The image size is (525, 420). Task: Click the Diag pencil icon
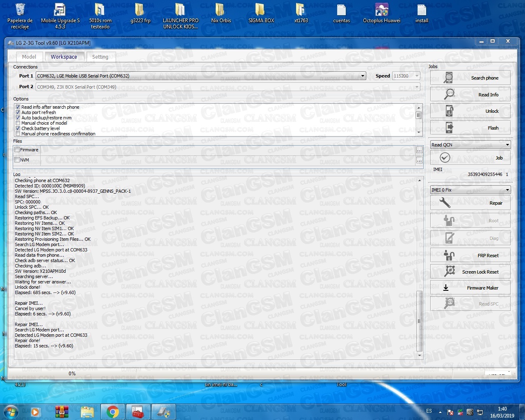coord(450,238)
